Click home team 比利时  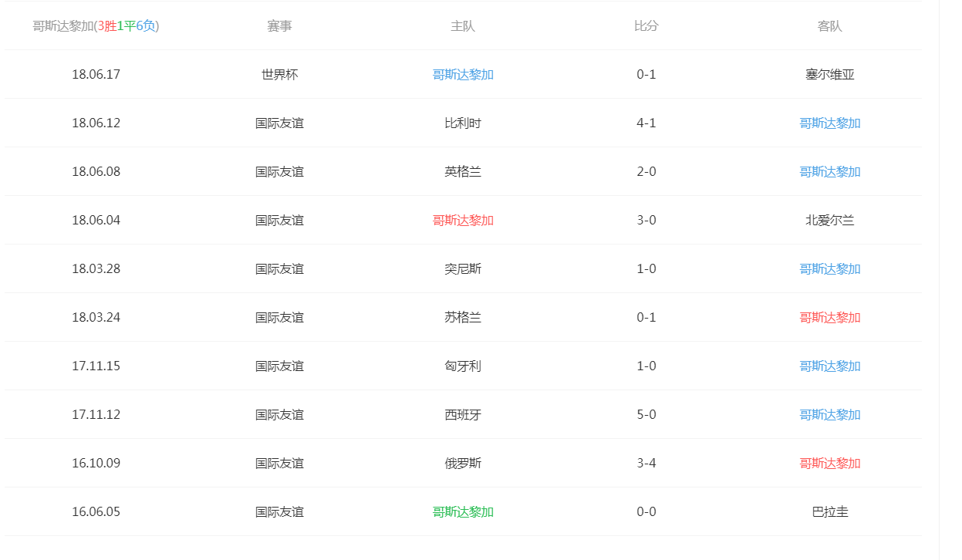463,123
